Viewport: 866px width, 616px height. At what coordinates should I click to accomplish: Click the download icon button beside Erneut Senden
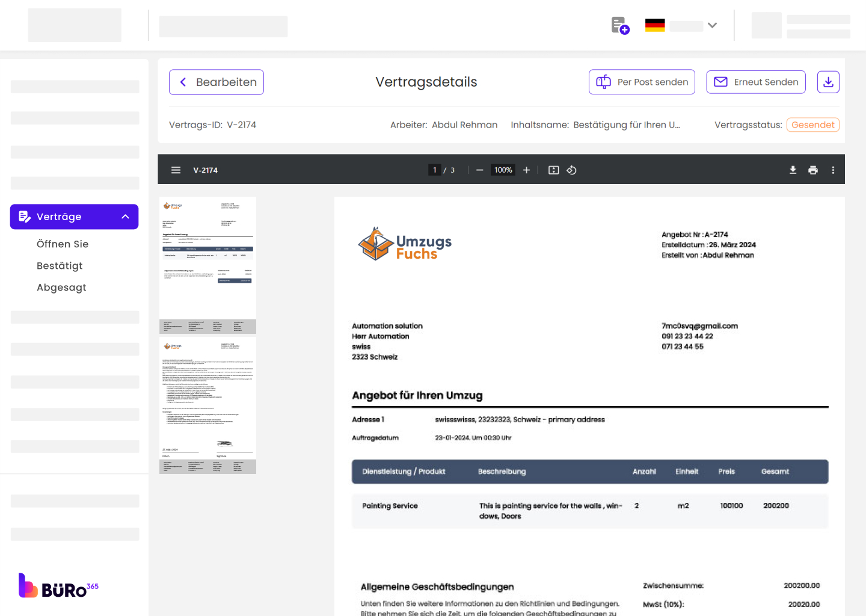pos(828,82)
